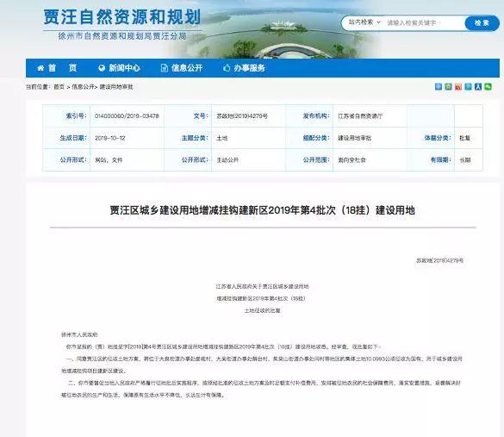Select the centered line 土地征收的批复

pyautogui.click(x=262, y=310)
